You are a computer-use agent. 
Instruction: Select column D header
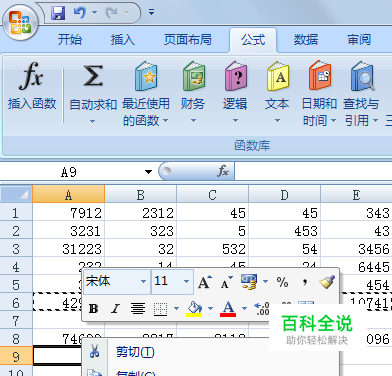285,195
